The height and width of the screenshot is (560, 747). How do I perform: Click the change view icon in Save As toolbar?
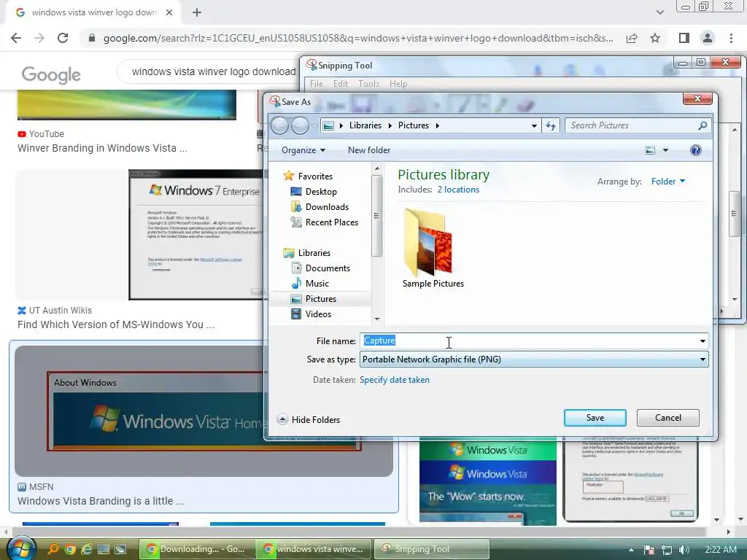click(x=650, y=150)
